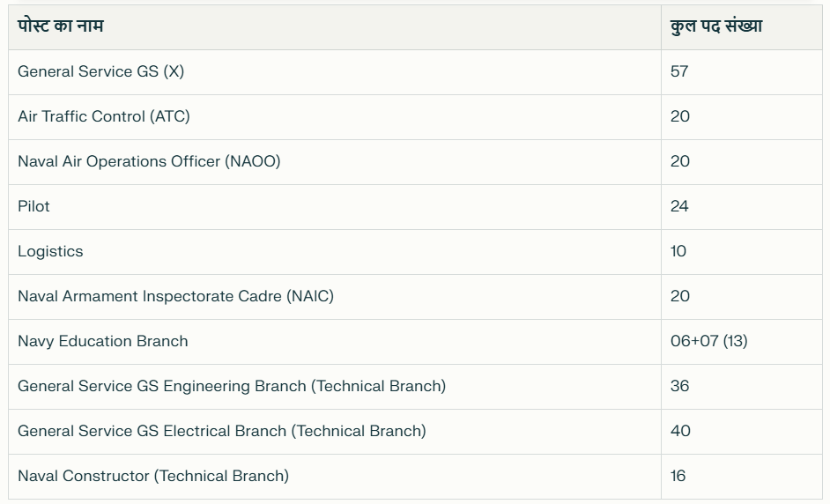Click the 06+07 (13) value cell
Screen dimensions: 830x504
742,342
